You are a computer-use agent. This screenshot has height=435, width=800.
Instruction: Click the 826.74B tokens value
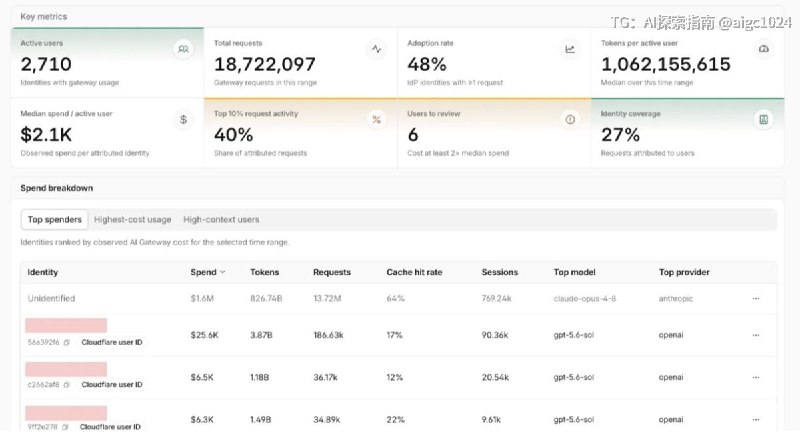[x=266, y=298]
